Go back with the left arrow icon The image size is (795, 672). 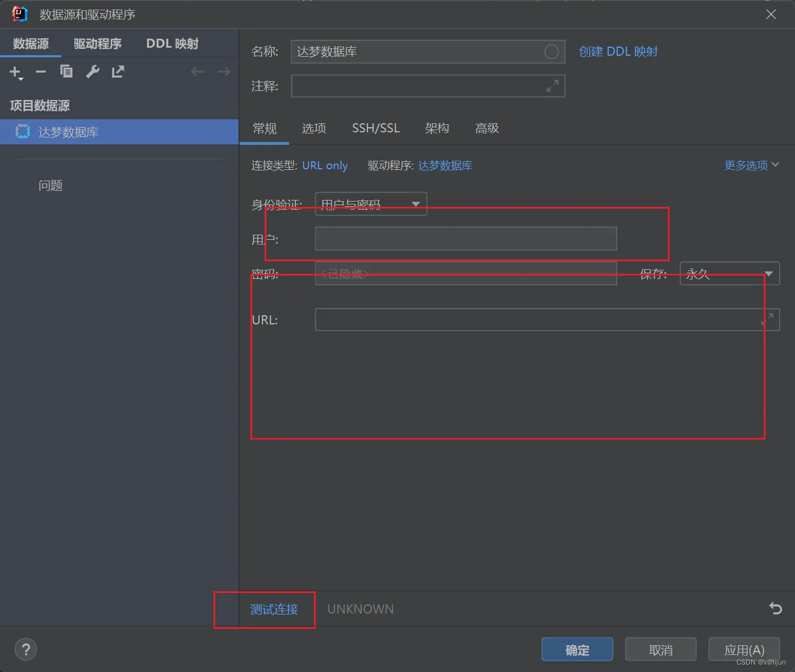pos(197,72)
